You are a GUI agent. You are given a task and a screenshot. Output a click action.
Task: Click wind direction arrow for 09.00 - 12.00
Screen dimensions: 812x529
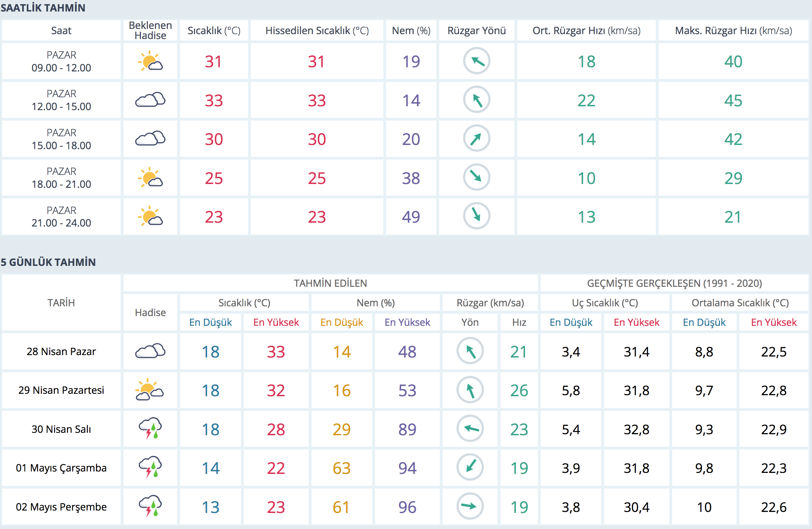[x=476, y=61]
